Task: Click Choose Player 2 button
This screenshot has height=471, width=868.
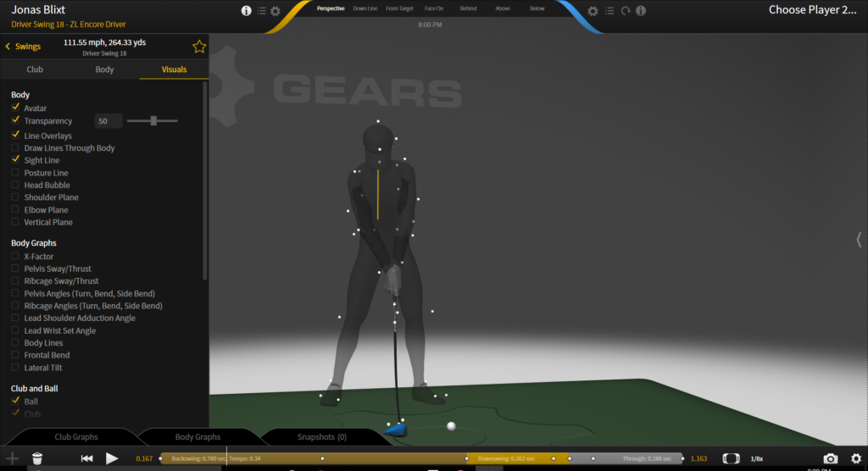Action: click(812, 9)
